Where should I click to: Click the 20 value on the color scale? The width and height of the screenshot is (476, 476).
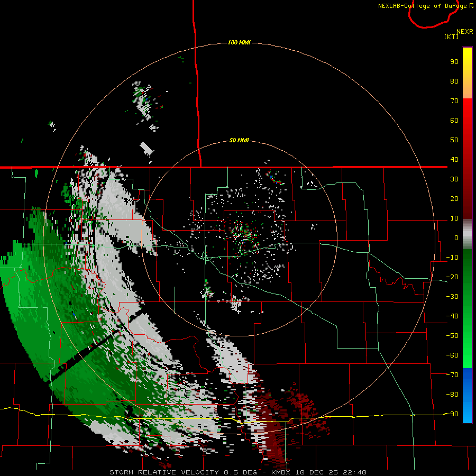point(454,199)
